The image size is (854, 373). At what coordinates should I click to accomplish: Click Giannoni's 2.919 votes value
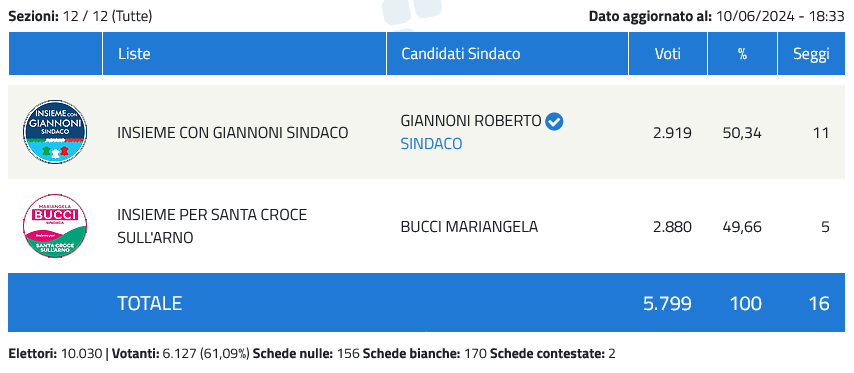(x=672, y=133)
